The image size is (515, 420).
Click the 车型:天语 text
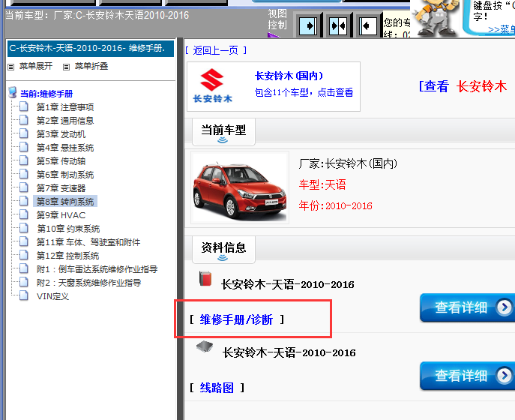tap(322, 184)
